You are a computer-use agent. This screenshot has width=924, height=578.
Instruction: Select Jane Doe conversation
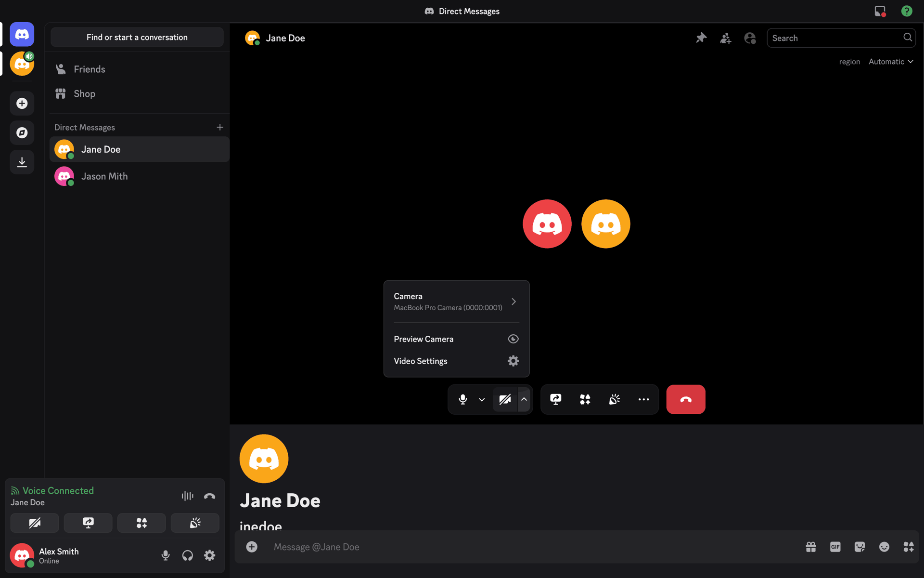(140, 149)
